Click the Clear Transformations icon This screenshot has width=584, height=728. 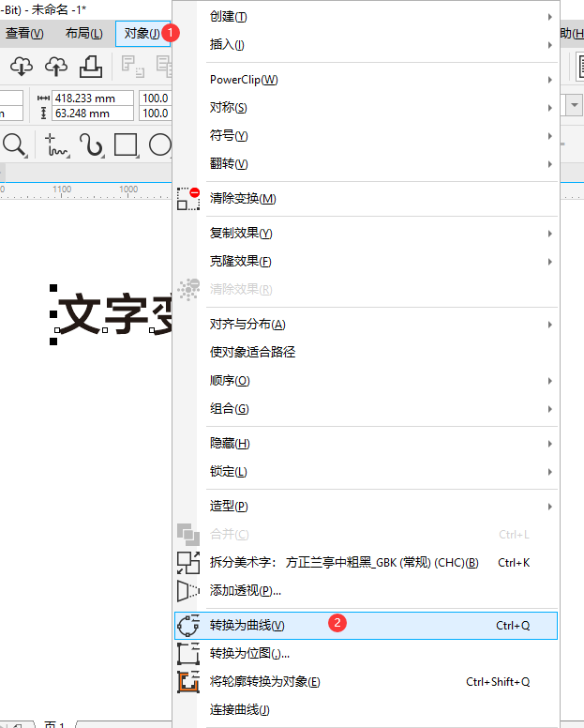click(187, 199)
